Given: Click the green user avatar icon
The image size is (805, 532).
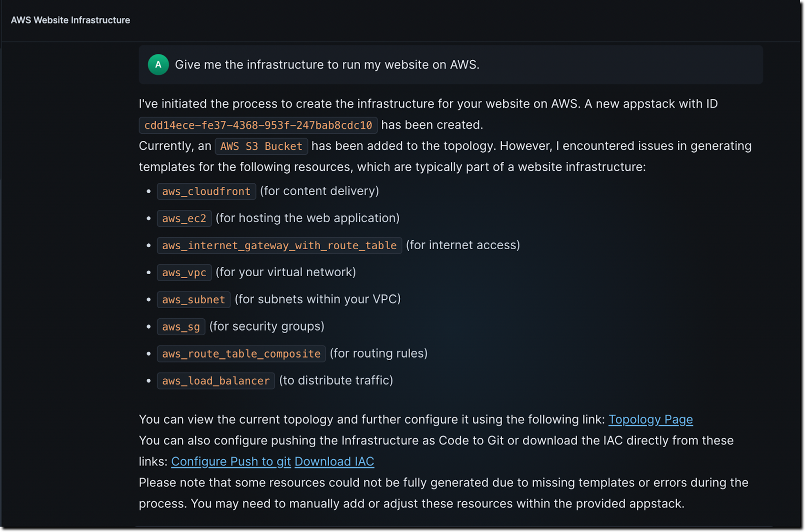Looking at the screenshot, I should pyautogui.click(x=158, y=64).
